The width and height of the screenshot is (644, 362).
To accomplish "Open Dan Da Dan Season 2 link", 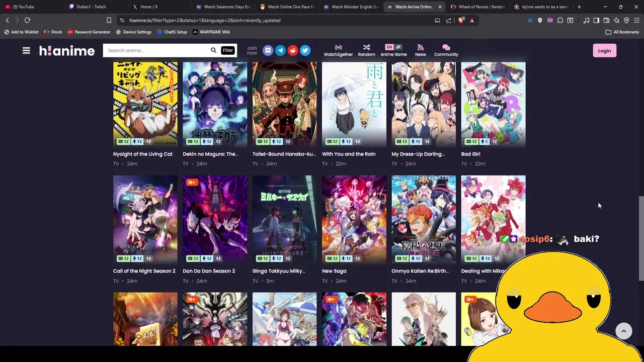I will pos(209,271).
